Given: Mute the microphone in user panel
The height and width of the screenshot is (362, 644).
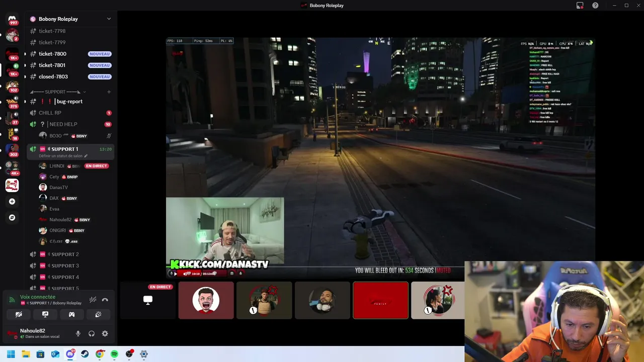Looking at the screenshot, I should (x=78, y=333).
